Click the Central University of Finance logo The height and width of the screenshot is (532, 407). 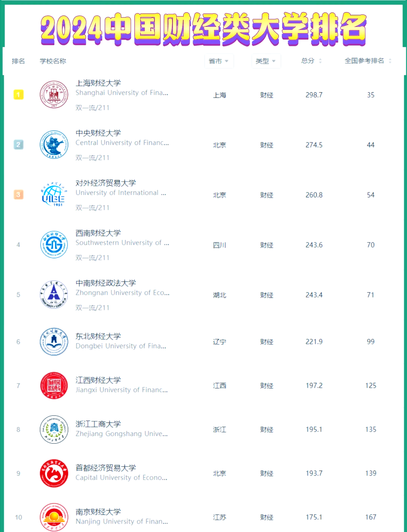54,145
